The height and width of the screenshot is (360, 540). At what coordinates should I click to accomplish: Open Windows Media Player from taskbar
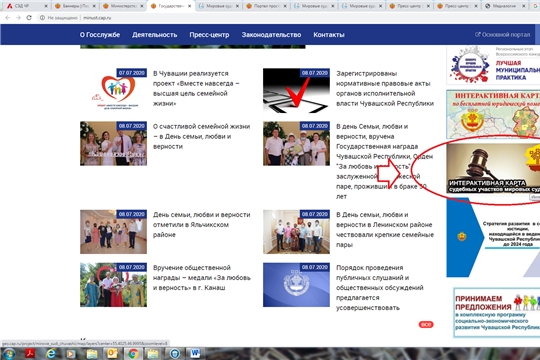(71, 354)
